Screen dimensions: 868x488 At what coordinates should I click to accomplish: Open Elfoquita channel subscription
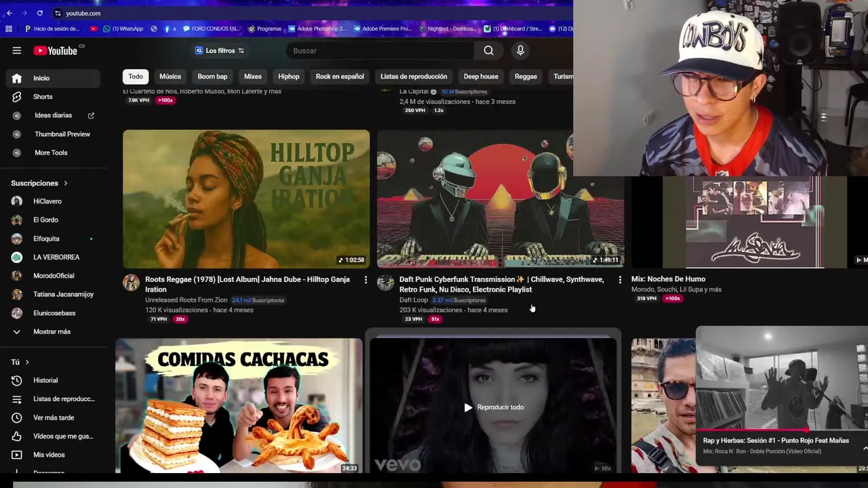tap(53, 239)
